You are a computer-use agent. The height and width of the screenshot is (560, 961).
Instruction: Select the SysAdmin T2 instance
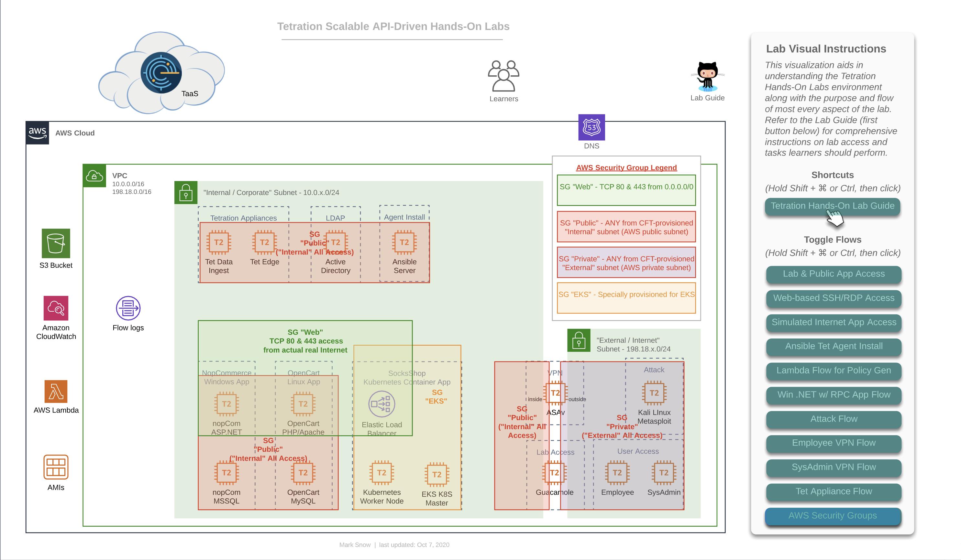coord(664,473)
